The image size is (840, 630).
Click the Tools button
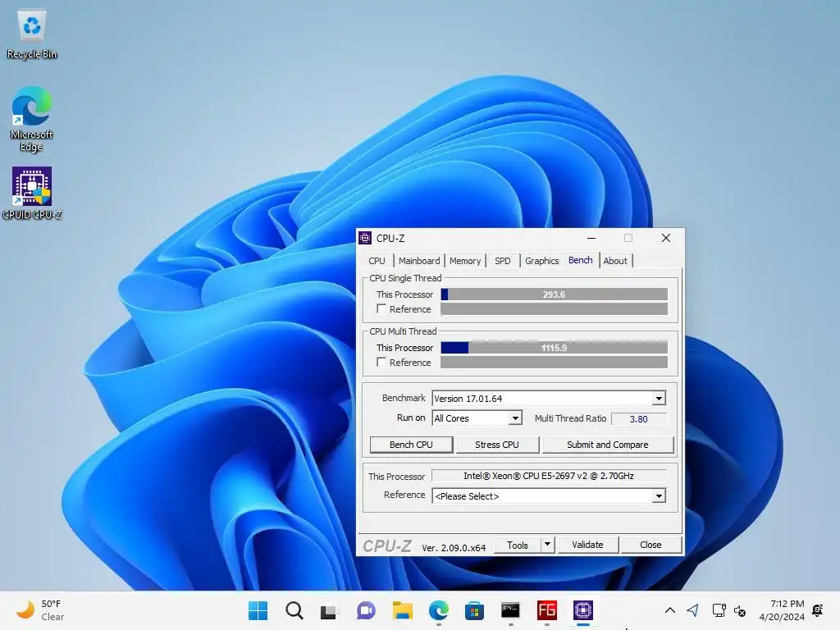click(518, 545)
